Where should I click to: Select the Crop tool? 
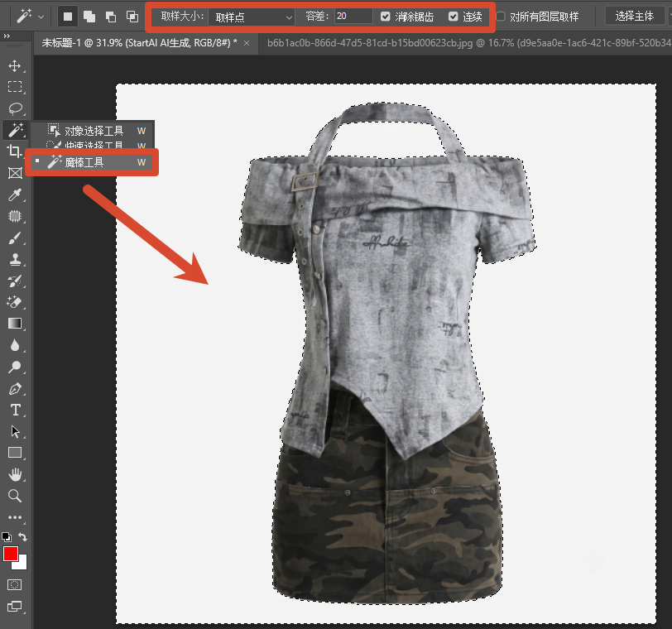click(15, 151)
